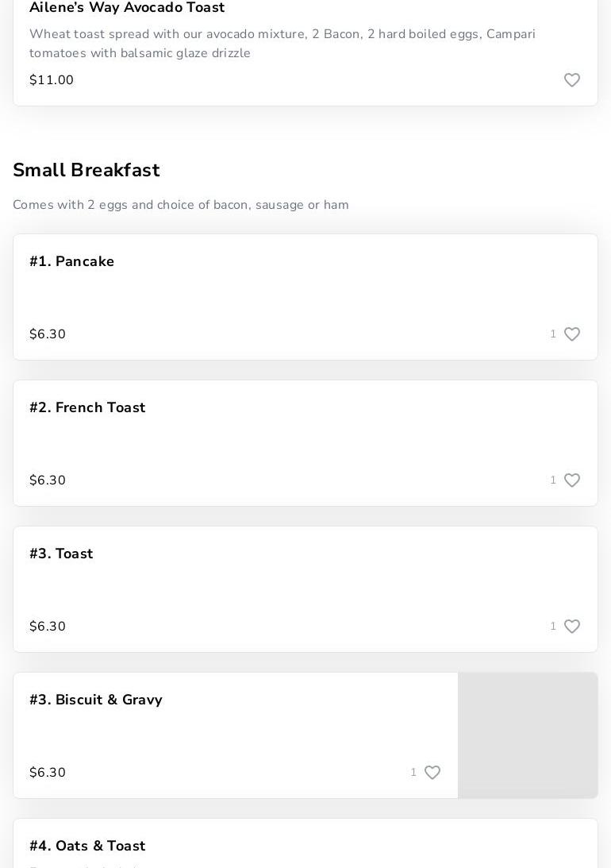Open #2. French Toast item details
The image size is (611, 868).
(87, 407)
